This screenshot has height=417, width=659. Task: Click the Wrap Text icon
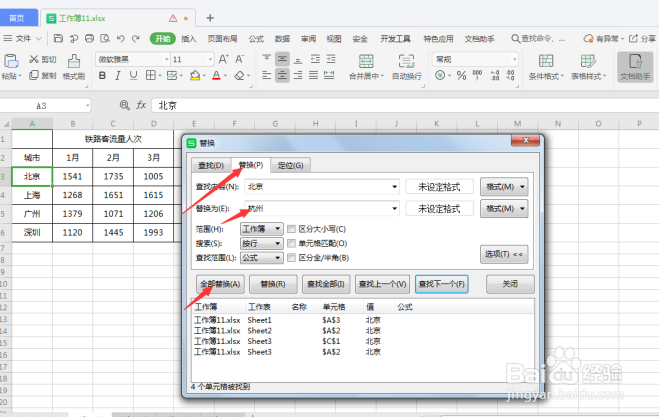pyautogui.click(x=406, y=61)
